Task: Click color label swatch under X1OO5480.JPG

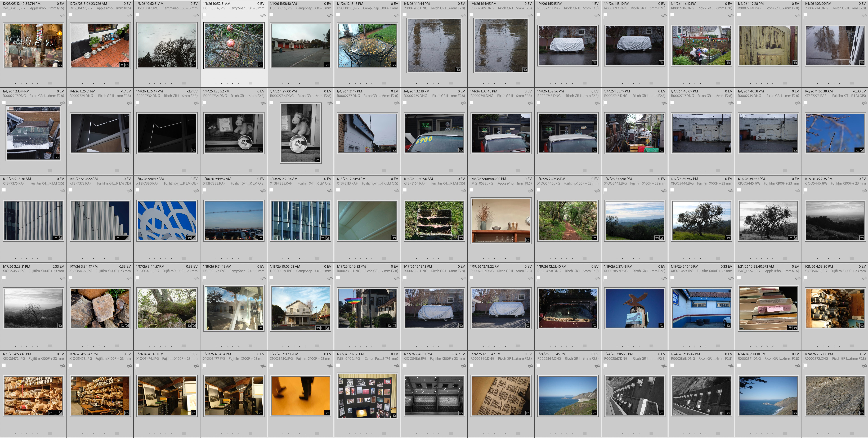Action: 317,433
